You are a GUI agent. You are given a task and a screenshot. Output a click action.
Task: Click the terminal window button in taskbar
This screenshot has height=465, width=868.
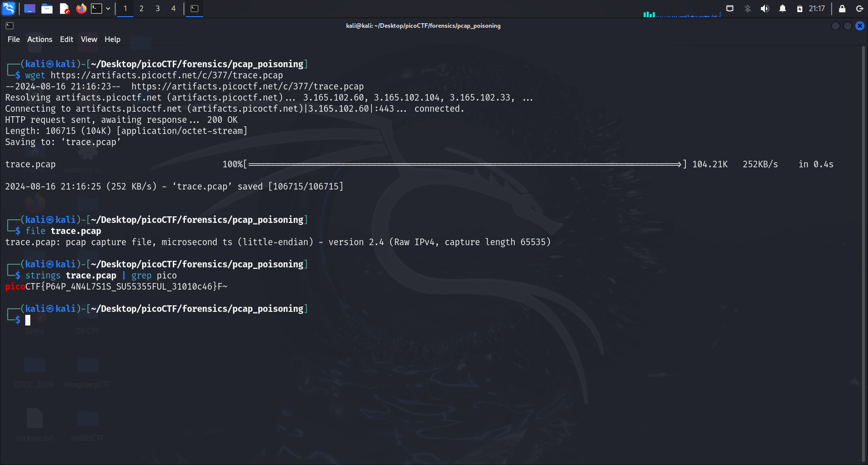195,9
